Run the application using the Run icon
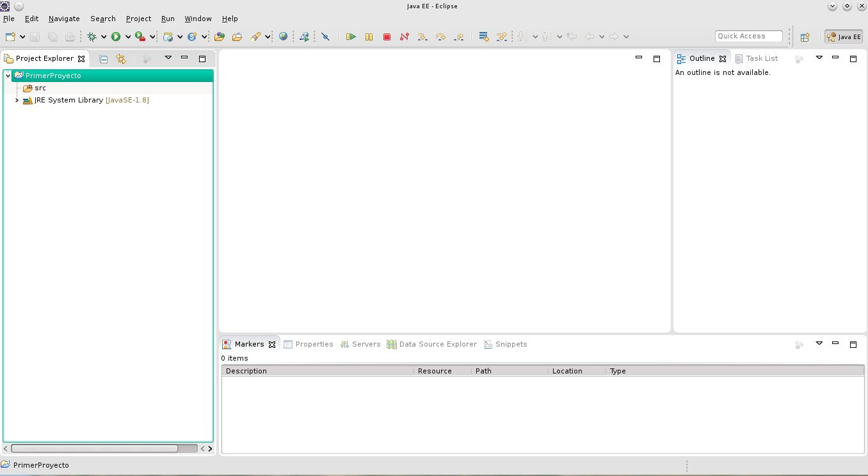Viewport: 868px width, 476px height. (x=117, y=37)
